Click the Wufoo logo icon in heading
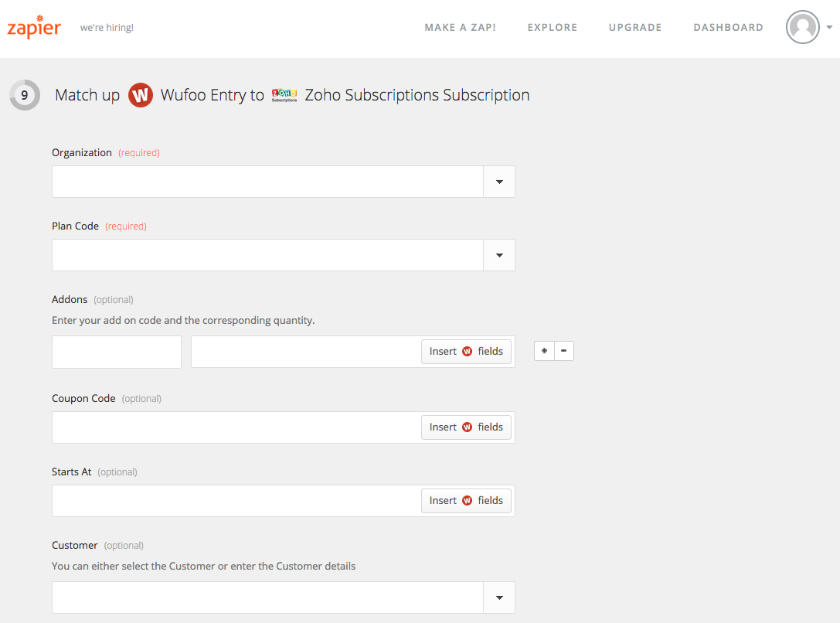The image size is (840, 623). pyautogui.click(x=141, y=95)
